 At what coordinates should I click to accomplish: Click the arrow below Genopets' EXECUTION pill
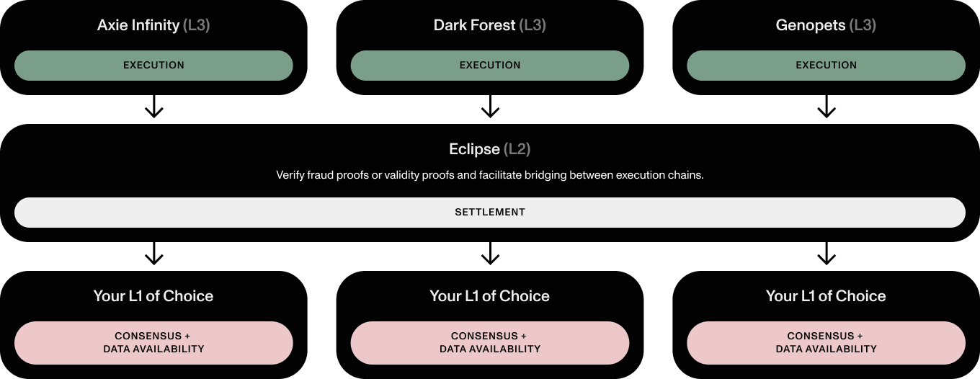pos(826,107)
